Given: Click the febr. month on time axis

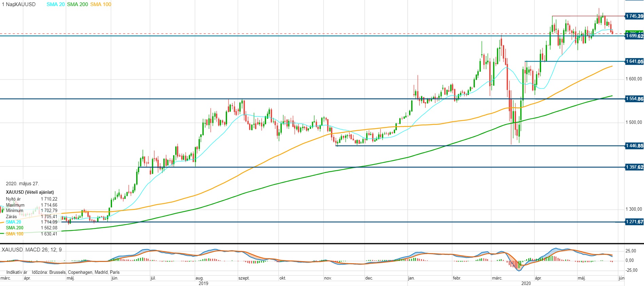Looking at the screenshot, I should click(x=457, y=278).
